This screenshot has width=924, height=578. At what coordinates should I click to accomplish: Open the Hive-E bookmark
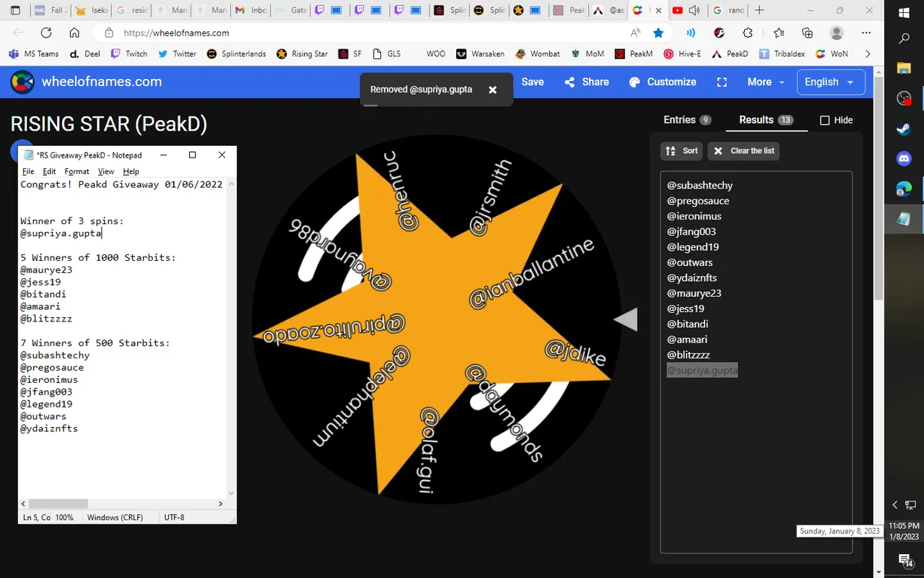pyautogui.click(x=682, y=53)
